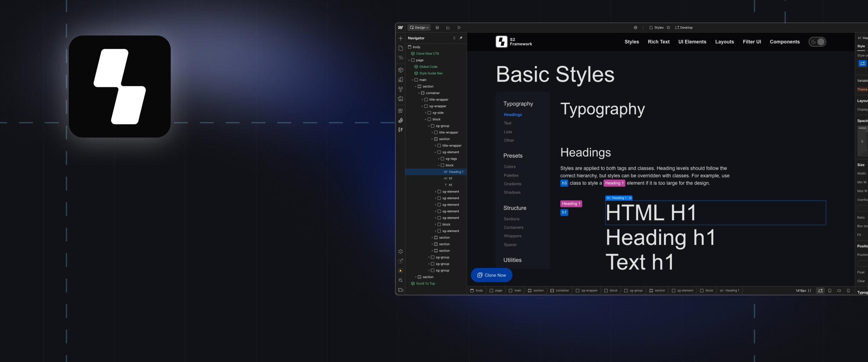Open the Components cube icon in sidebar
The width and height of the screenshot is (868, 362).
tap(400, 70)
